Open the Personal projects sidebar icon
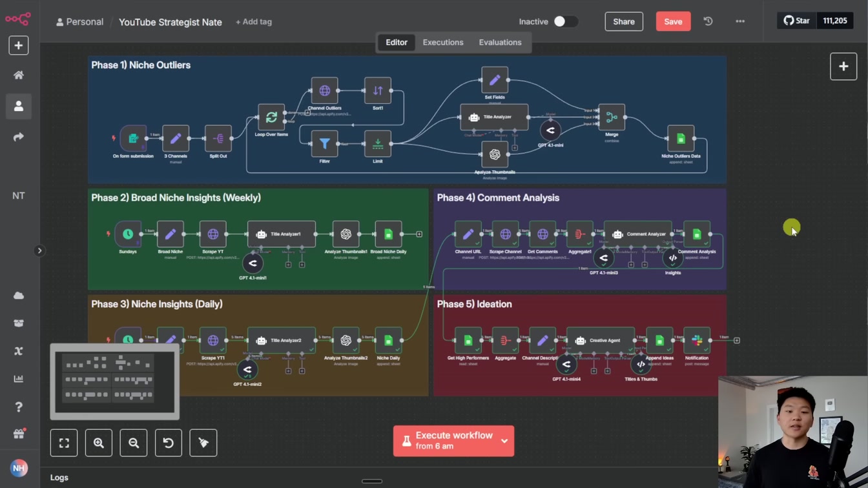 tap(19, 106)
